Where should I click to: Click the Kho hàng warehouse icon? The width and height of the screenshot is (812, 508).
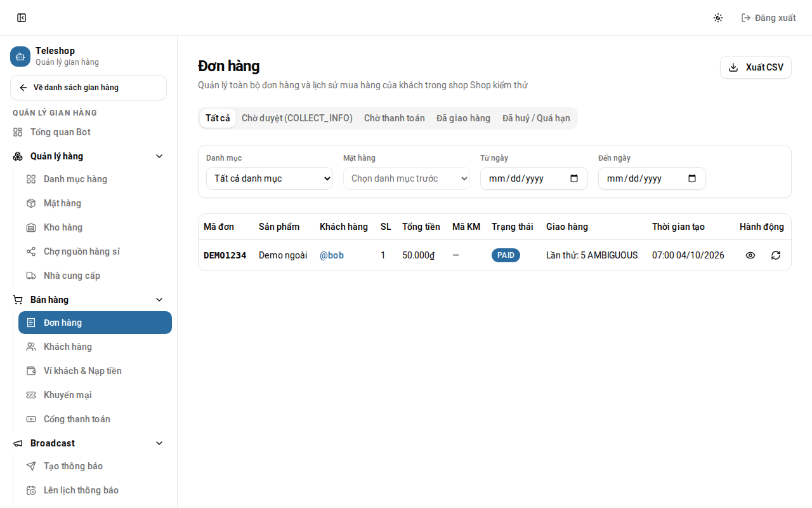[31, 227]
